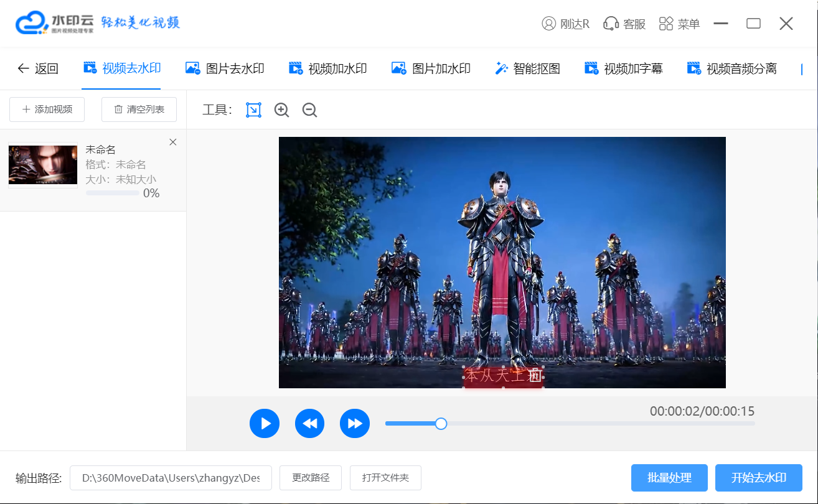Open the 图片去水印 tab

pyautogui.click(x=225, y=68)
